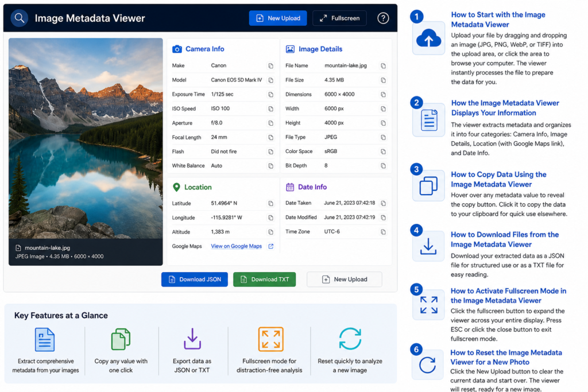Open How the Image Metadata Viewer Displays Your Information

(x=505, y=108)
